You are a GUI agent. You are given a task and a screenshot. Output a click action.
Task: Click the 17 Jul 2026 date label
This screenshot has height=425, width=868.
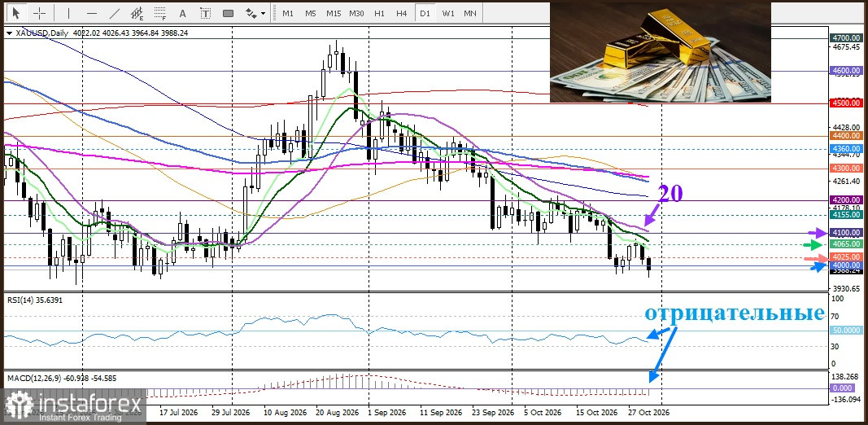[178, 413]
